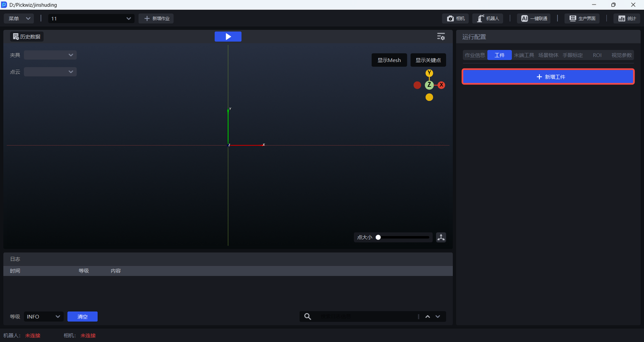The width and height of the screenshot is (644, 342).
Task: Open the 统计 statistics chart
Action: (x=626, y=19)
